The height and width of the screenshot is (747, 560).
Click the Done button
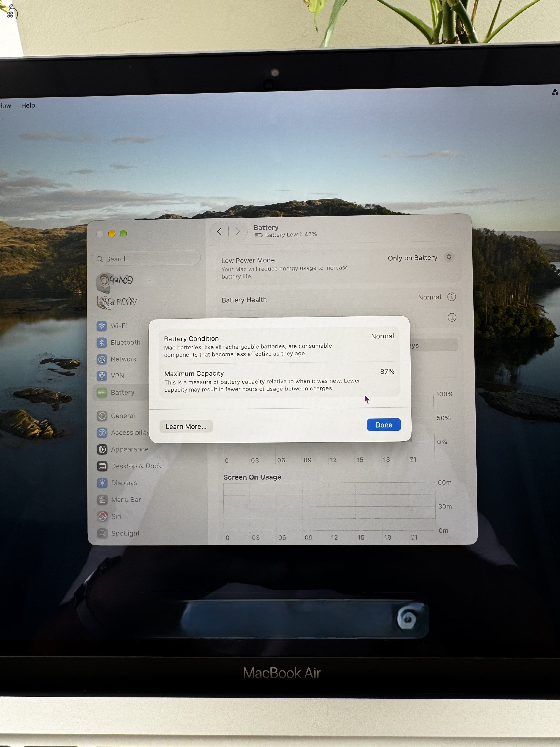pos(384,425)
